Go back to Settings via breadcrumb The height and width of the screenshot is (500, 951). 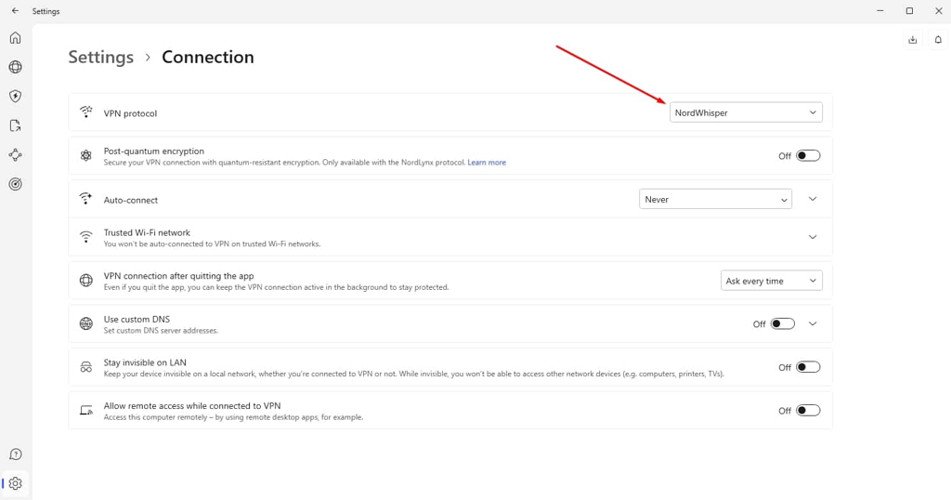(100, 57)
